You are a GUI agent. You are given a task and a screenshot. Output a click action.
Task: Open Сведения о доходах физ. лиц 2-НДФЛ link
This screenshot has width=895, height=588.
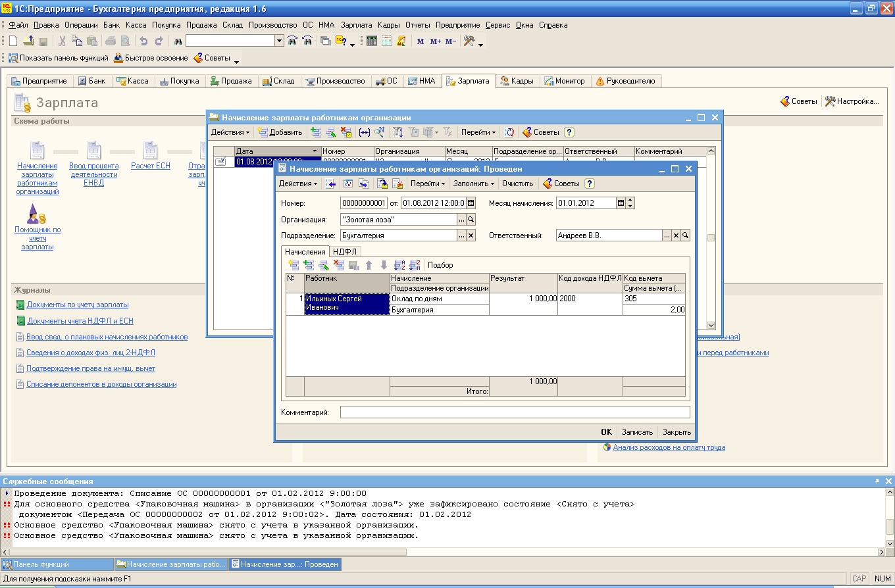pos(91,353)
